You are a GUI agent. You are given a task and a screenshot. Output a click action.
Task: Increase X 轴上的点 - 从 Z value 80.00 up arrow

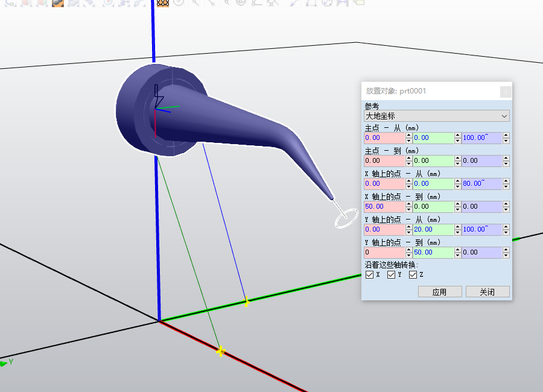tap(506, 181)
